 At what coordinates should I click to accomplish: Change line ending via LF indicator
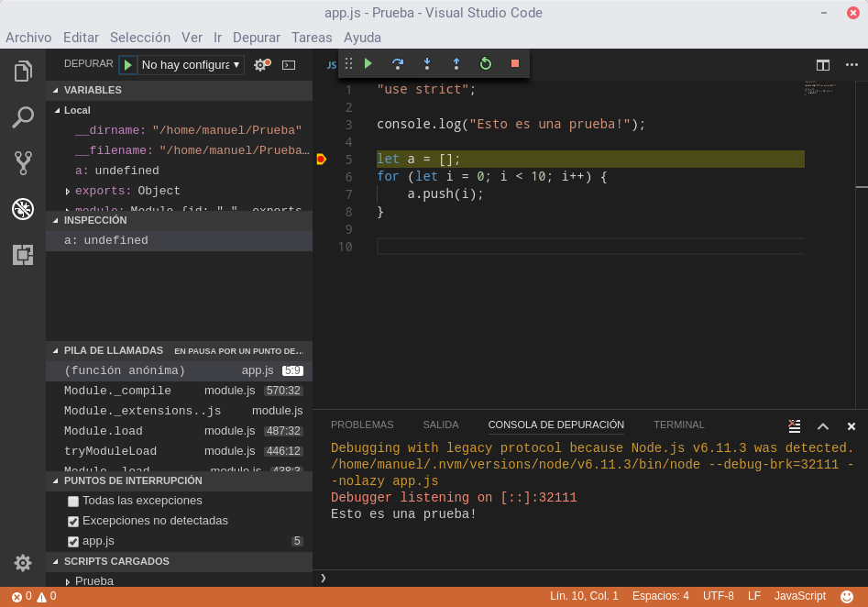point(754,597)
